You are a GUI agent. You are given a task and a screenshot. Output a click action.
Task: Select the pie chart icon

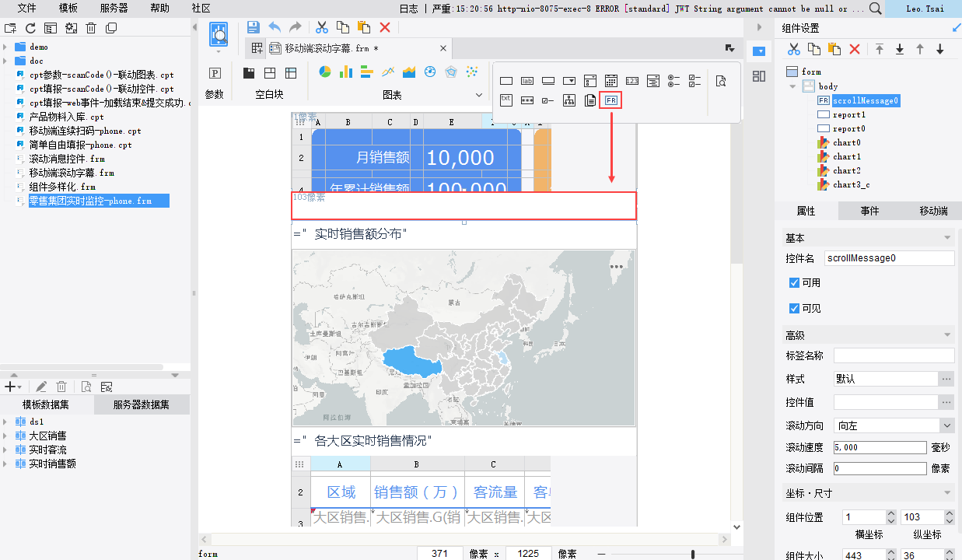[x=325, y=72]
